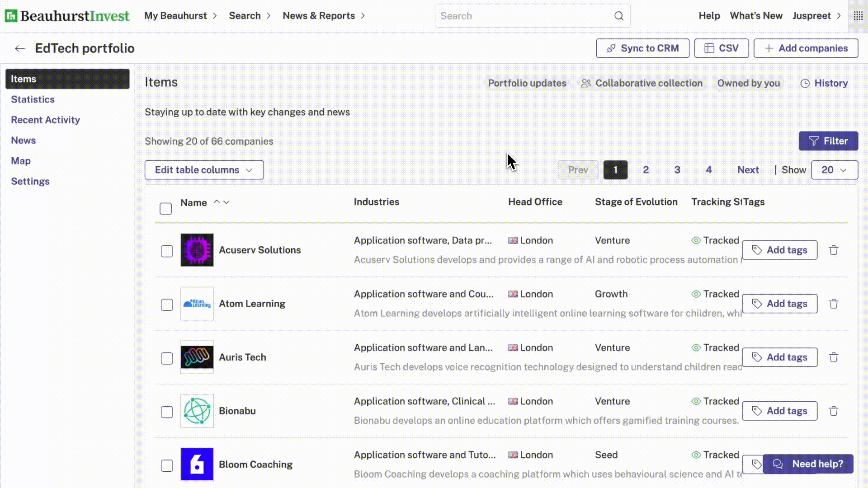Add tags to Bionabu

pos(779,411)
